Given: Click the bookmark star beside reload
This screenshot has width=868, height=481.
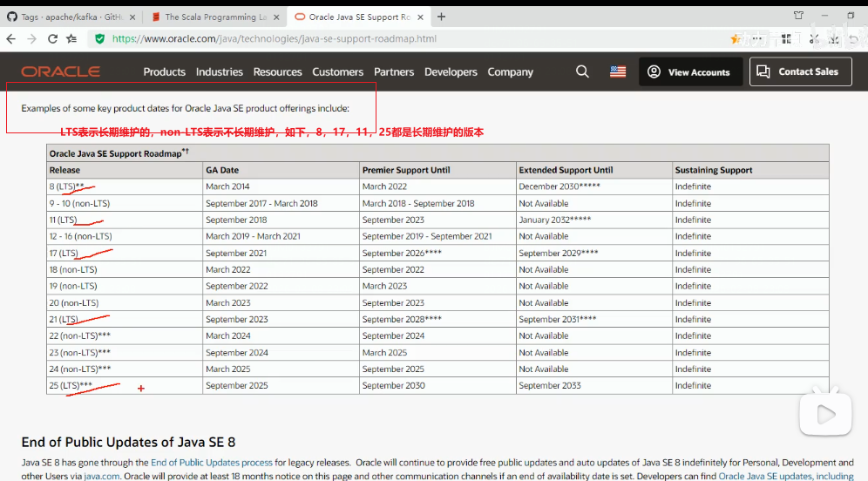Looking at the screenshot, I should tap(72, 38).
